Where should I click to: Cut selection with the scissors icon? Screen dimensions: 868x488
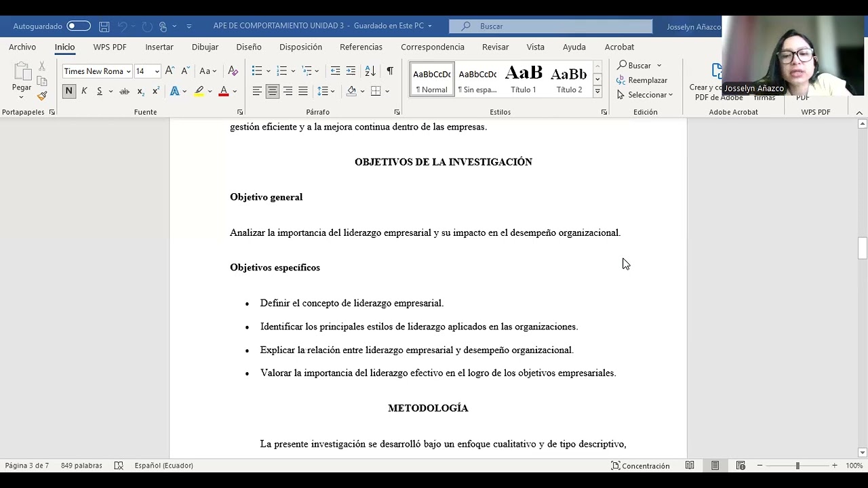pyautogui.click(x=42, y=66)
